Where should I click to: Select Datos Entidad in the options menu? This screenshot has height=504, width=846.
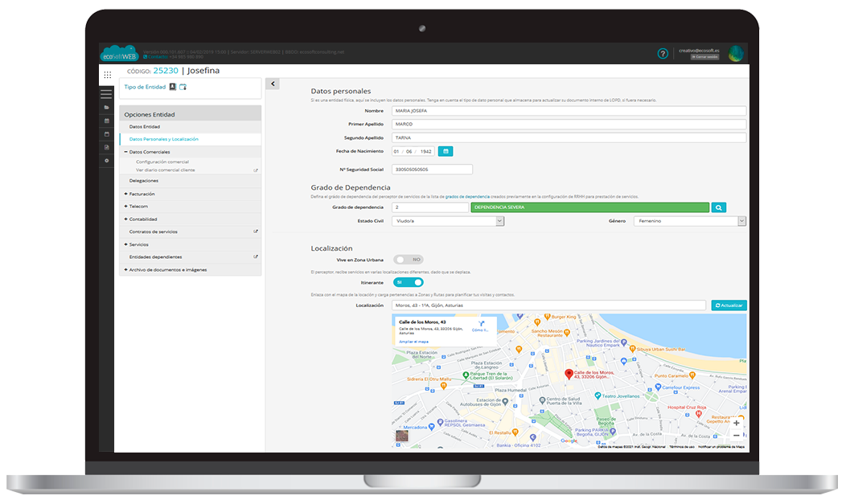tap(145, 127)
